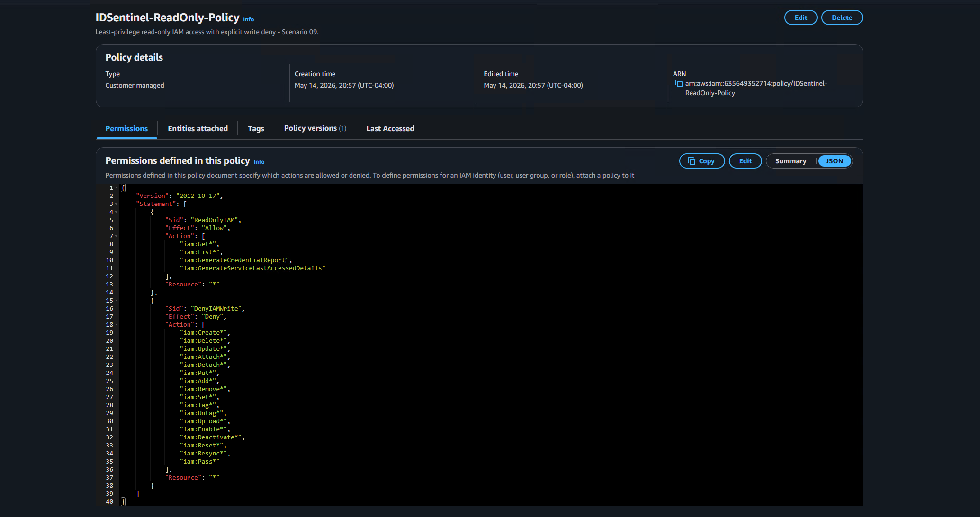Click the "iam:List*" action entry

coord(201,252)
